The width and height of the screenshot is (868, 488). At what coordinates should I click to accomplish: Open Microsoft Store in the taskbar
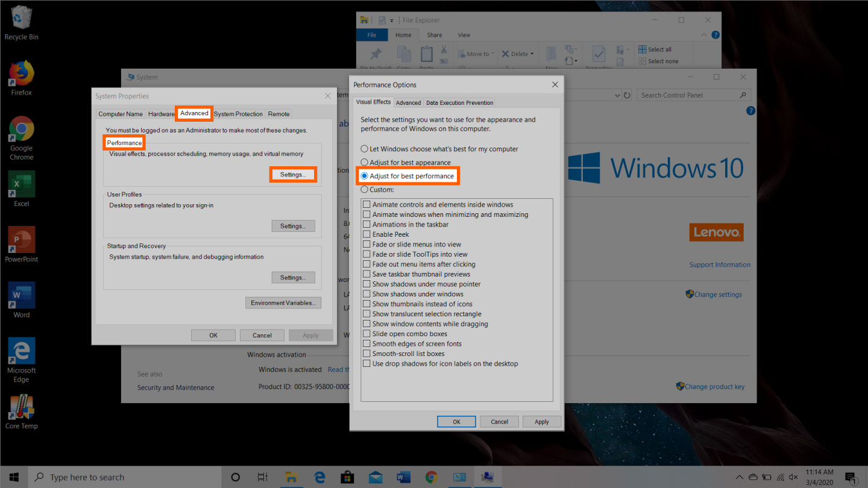click(x=346, y=477)
